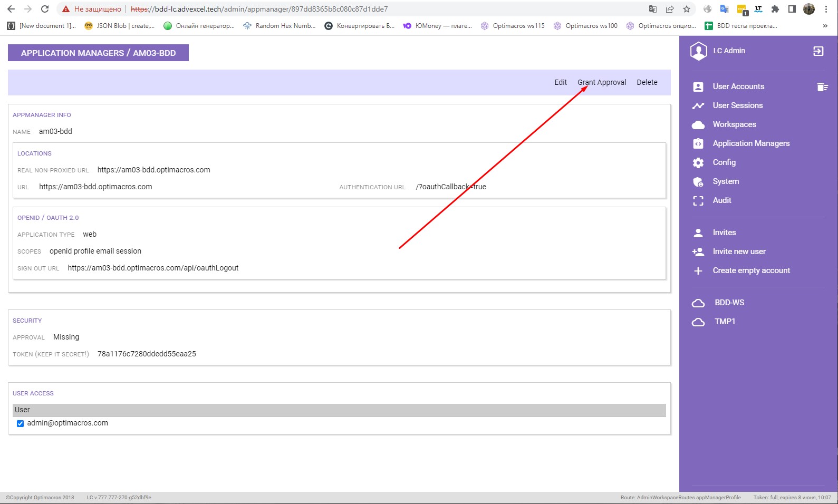Click the Application Managers code icon
The width and height of the screenshot is (838, 504).
tap(698, 143)
